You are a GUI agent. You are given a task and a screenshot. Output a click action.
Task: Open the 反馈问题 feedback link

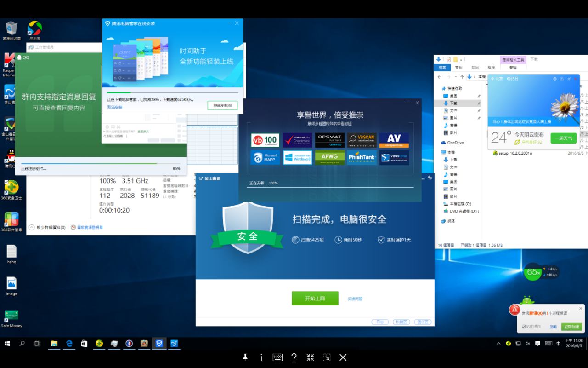click(355, 299)
